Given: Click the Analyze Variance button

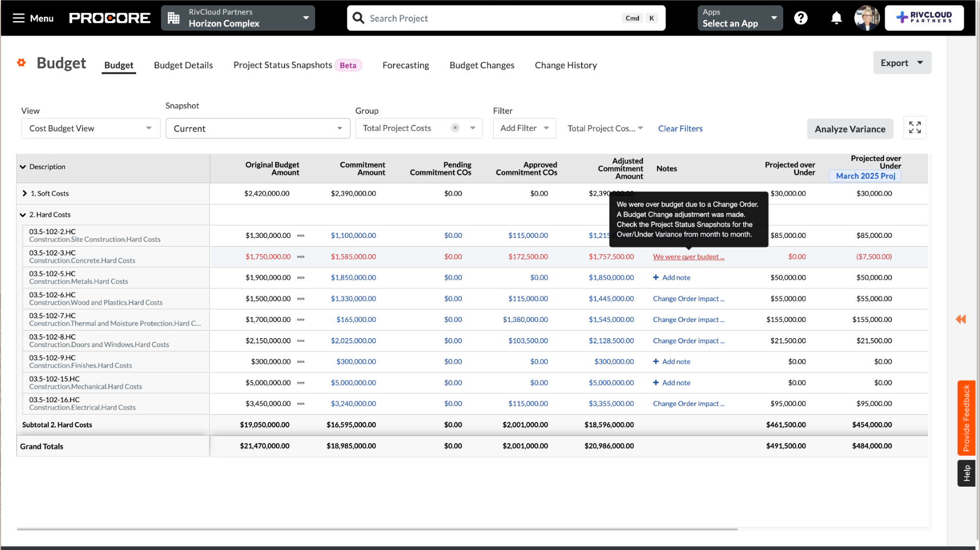Looking at the screenshot, I should click(x=850, y=128).
